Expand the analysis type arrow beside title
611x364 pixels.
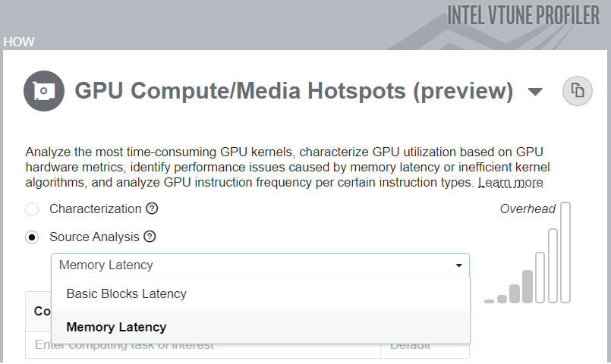pyautogui.click(x=535, y=93)
